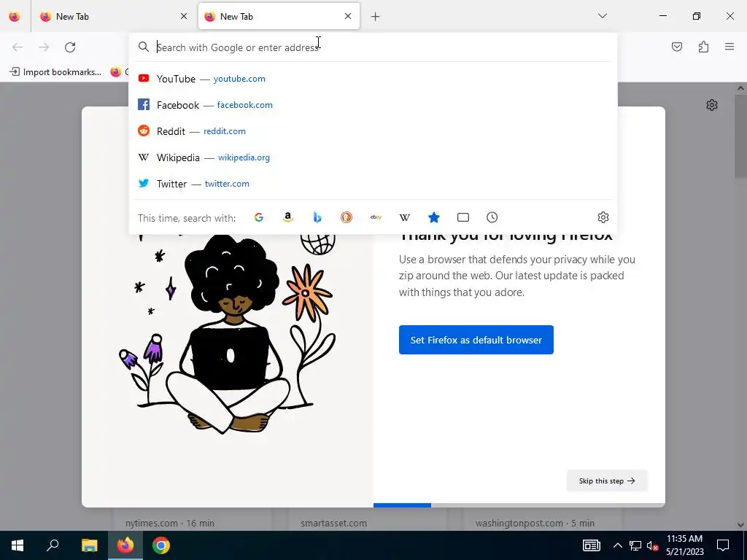Open the muted volume tray icon

click(x=652, y=545)
